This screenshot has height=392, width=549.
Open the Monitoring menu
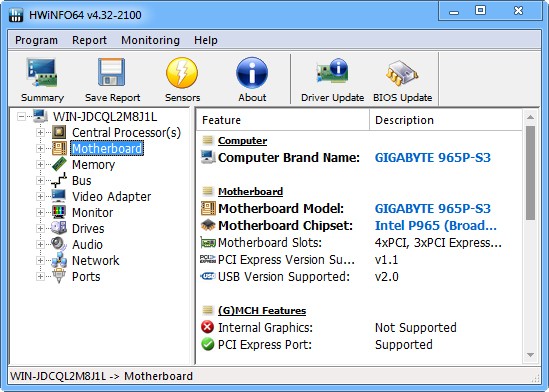coord(150,40)
